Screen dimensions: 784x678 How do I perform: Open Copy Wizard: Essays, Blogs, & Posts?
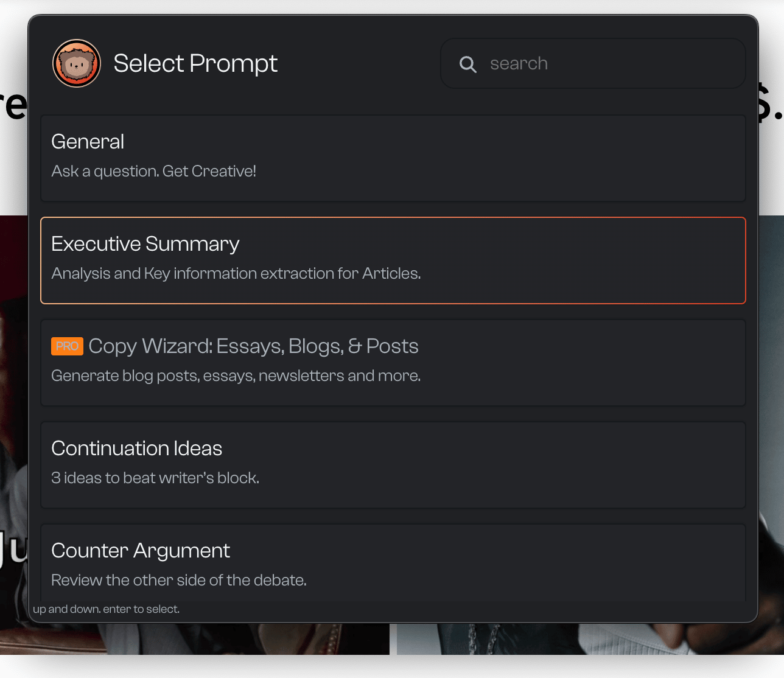pyautogui.click(x=393, y=363)
